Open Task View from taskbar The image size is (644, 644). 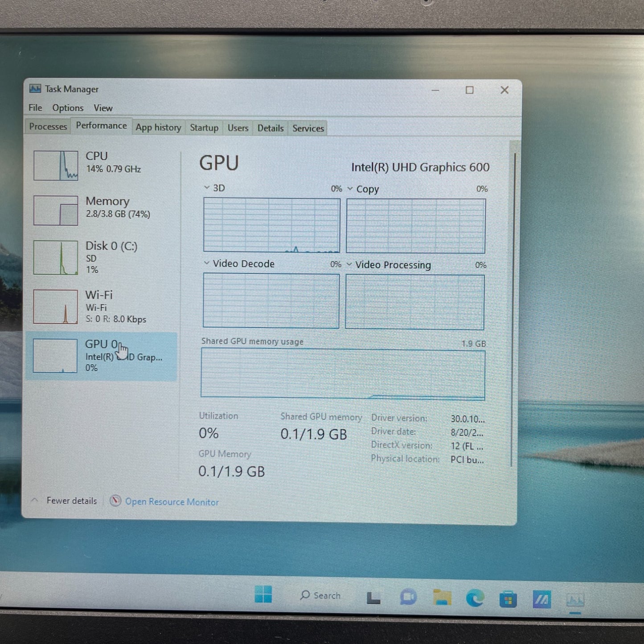(x=373, y=598)
